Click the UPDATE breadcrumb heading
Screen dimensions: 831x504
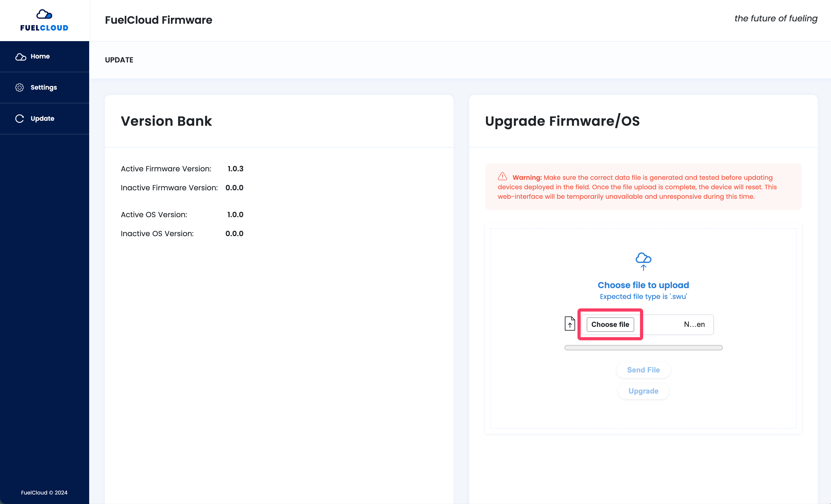click(x=119, y=60)
